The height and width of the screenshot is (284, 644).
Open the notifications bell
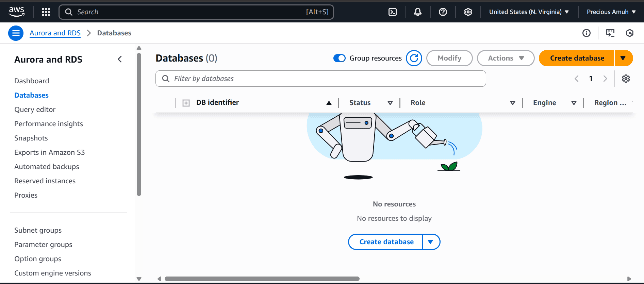pyautogui.click(x=418, y=12)
